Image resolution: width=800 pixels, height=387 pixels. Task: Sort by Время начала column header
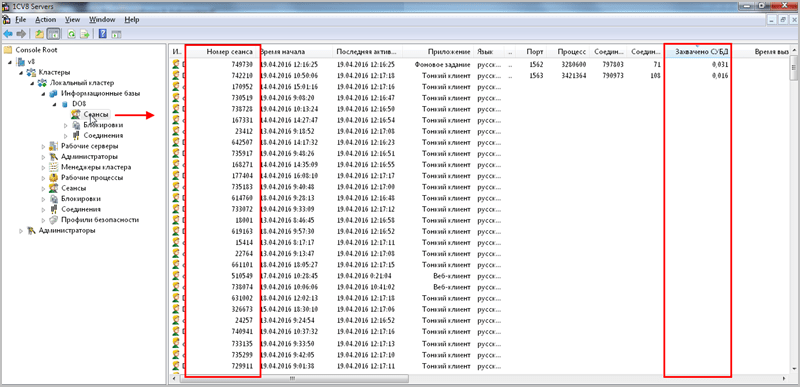click(x=294, y=52)
